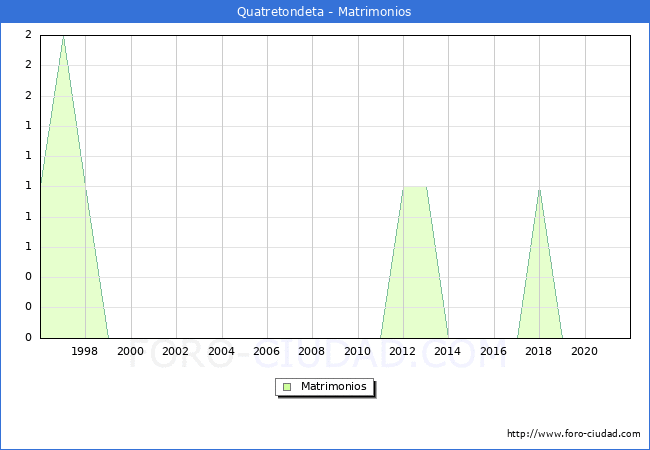Open the foro-ciudad.com URL link
This screenshot has width=650, height=450.
pyautogui.click(x=574, y=434)
